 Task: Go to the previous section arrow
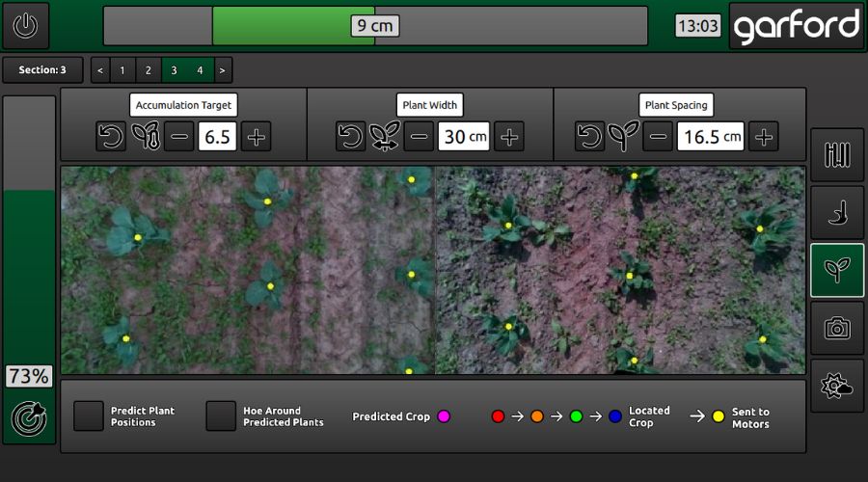point(100,70)
